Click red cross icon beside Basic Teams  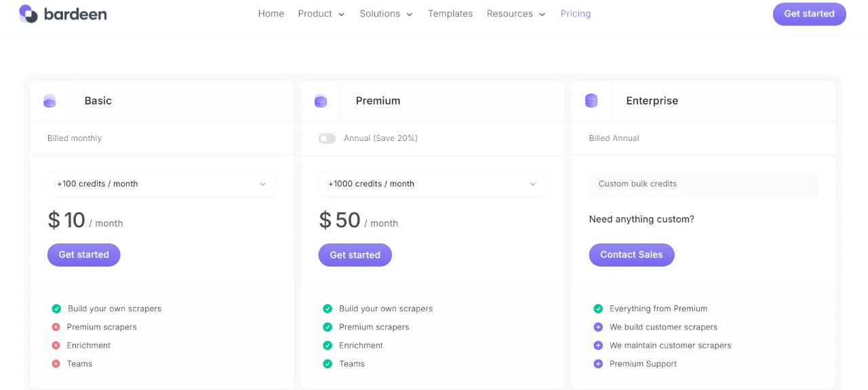coord(56,364)
